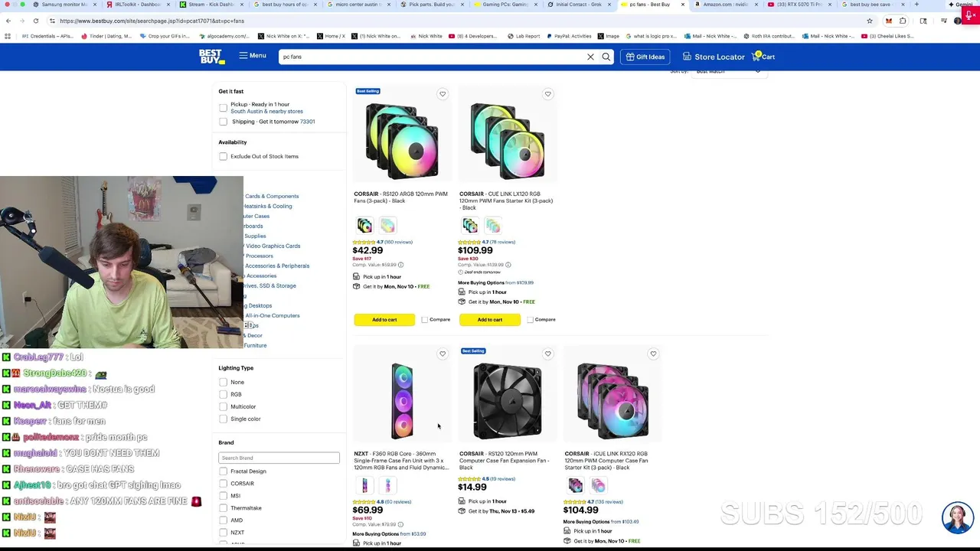
Task: Check the Single color lighting type
Action: 223,419
